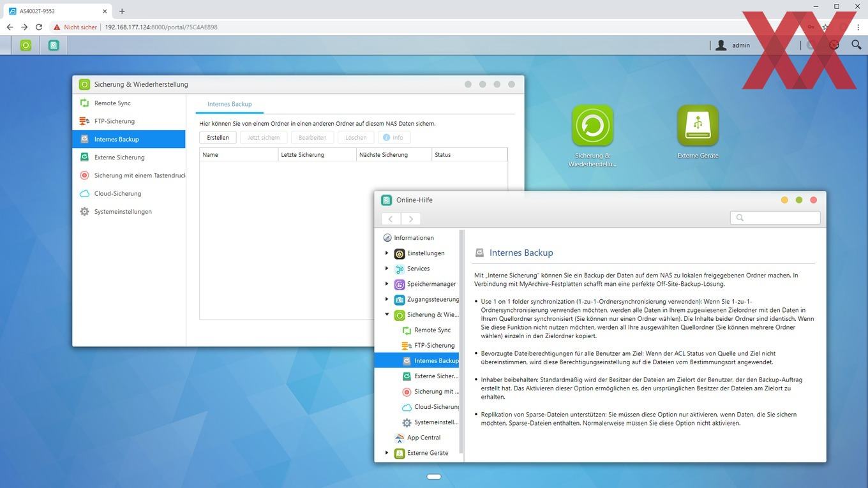Open the desktop search magnifier icon

click(856, 45)
